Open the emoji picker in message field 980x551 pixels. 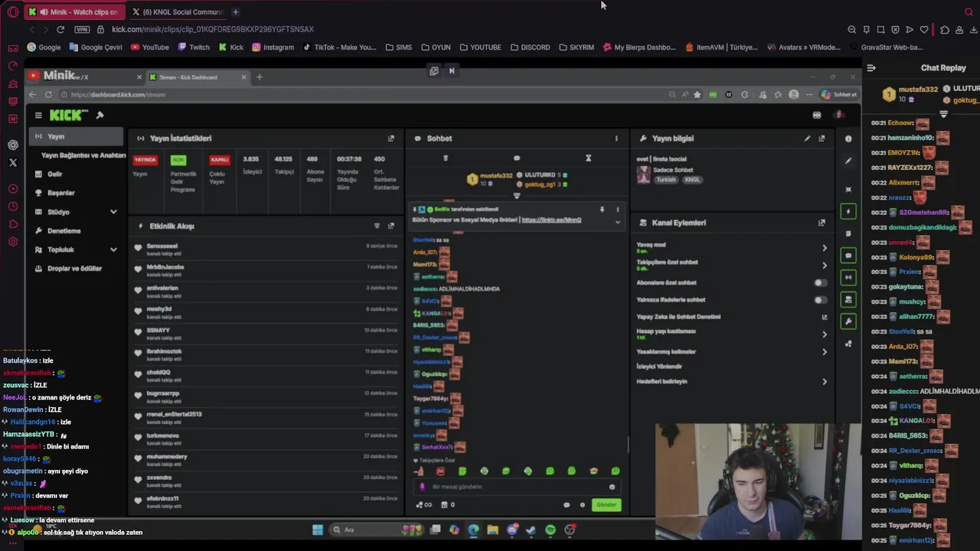pyautogui.click(x=612, y=487)
